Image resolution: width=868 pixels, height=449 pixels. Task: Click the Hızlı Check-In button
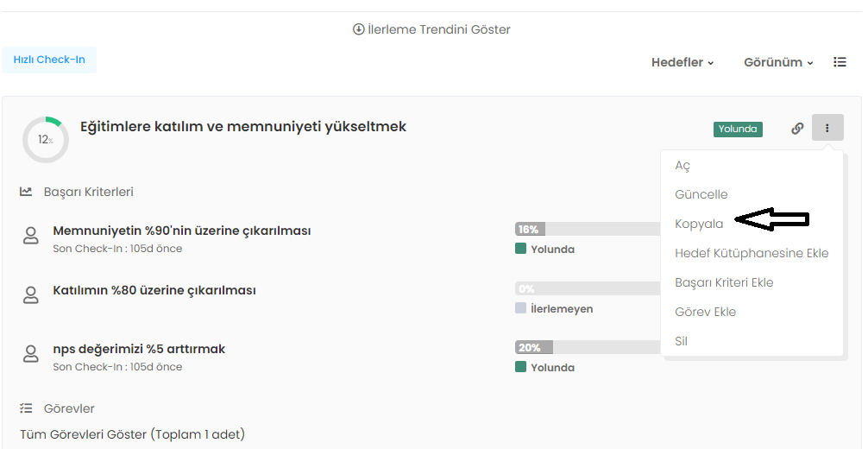(x=49, y=60)
